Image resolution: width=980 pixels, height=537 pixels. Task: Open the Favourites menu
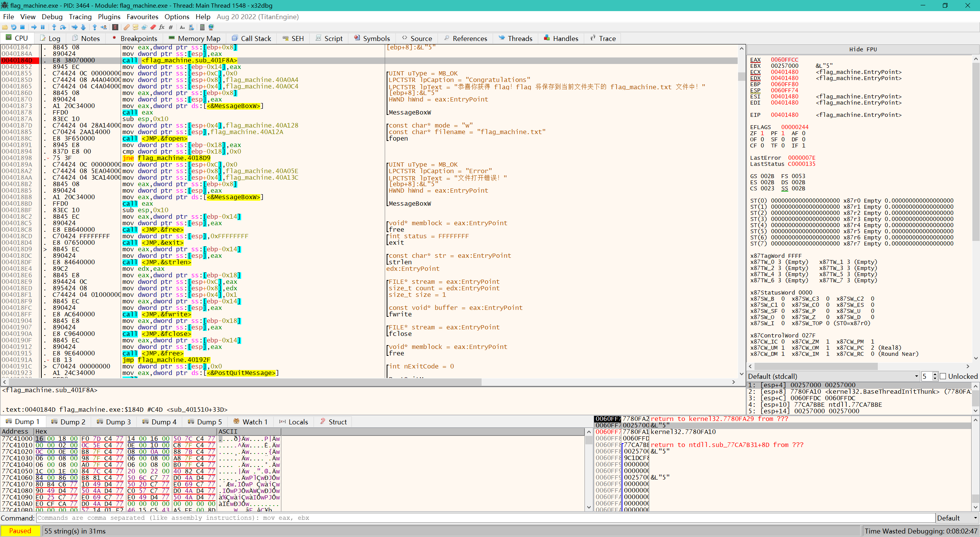pos(142,17)
